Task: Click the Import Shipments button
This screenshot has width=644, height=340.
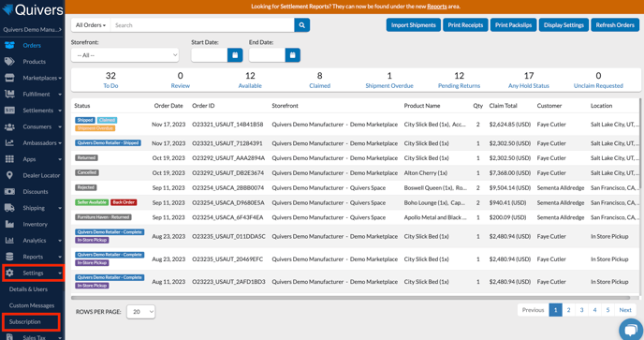Action: pyautogui.click(x=413, y=25)
